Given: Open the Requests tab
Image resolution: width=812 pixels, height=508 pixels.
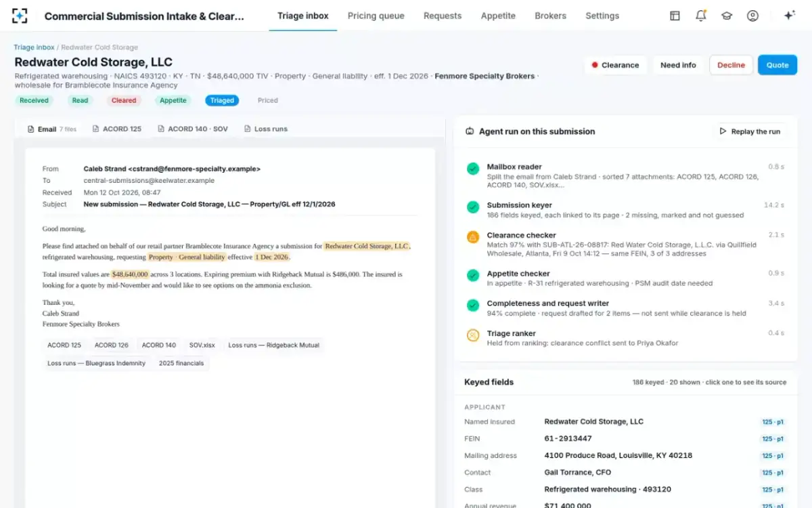Looking at the screenshot, I should [x=443, y=16].
